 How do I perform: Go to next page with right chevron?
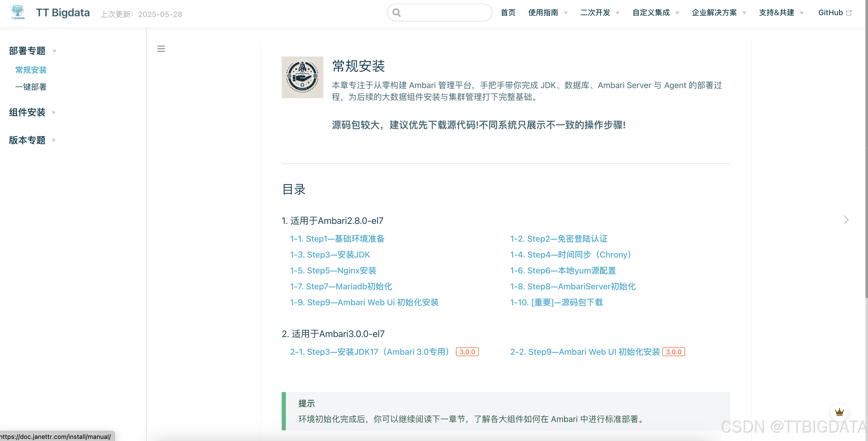846,220
